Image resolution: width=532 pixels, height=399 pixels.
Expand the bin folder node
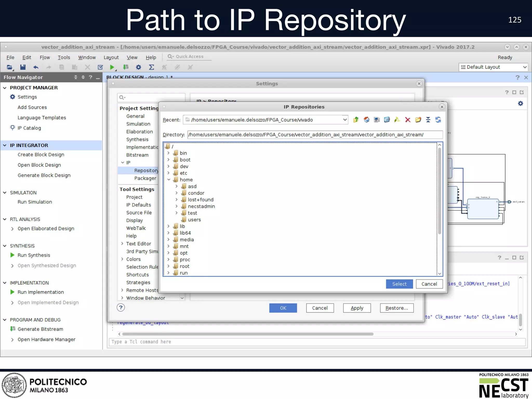168,153
